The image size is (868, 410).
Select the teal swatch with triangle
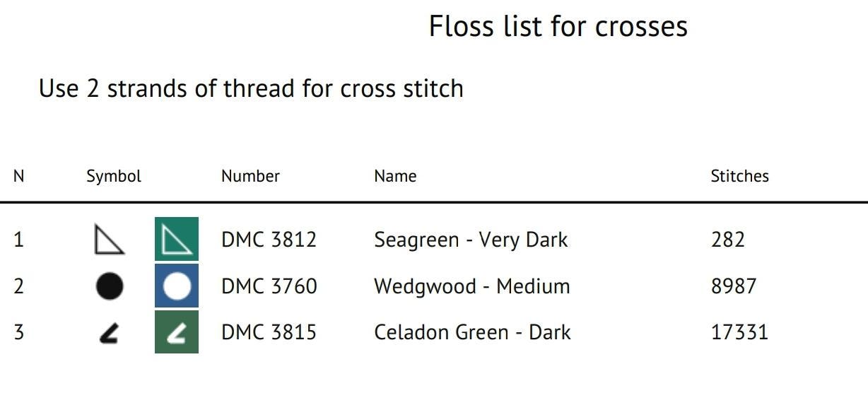pyautogui.click(x=177, y=239)
